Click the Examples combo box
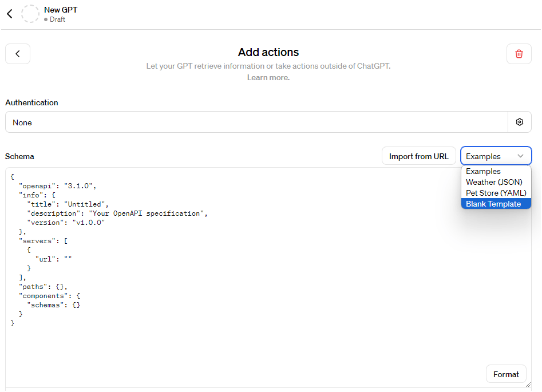542x392 pixels. tap(496, 156)
